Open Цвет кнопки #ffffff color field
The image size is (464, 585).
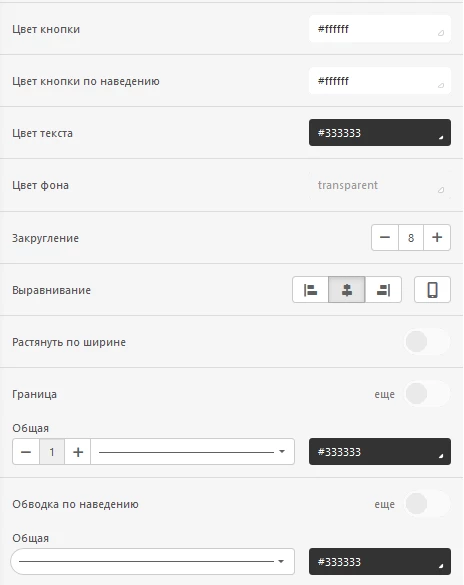pos(380,29)
